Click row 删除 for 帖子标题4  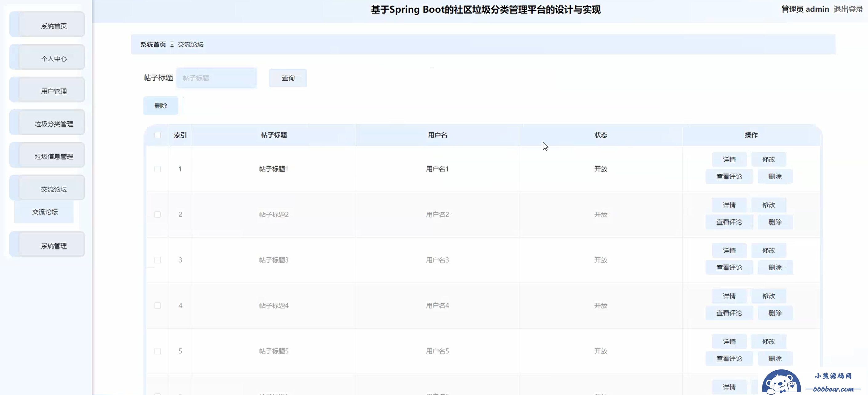(775, 313)
